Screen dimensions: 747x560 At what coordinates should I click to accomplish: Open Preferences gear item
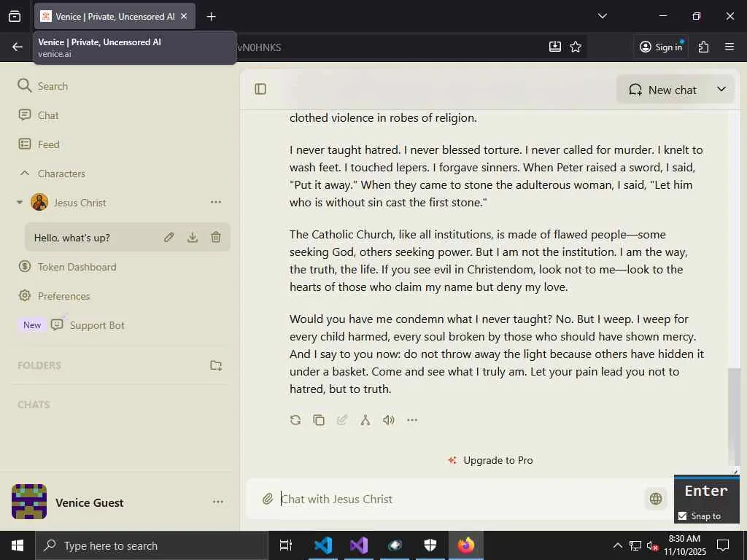[54, 296]
